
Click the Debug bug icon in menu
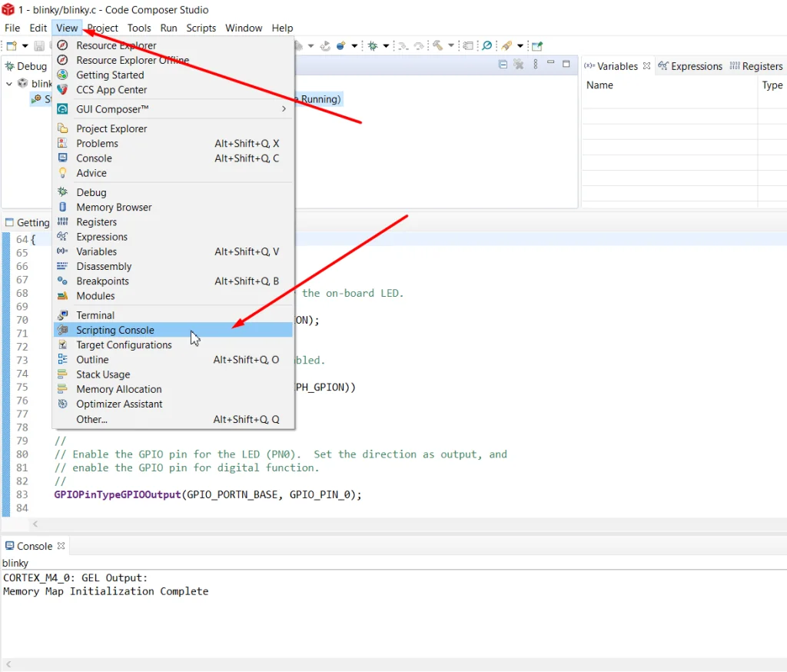pyautogui.click(x=62, y=192)
